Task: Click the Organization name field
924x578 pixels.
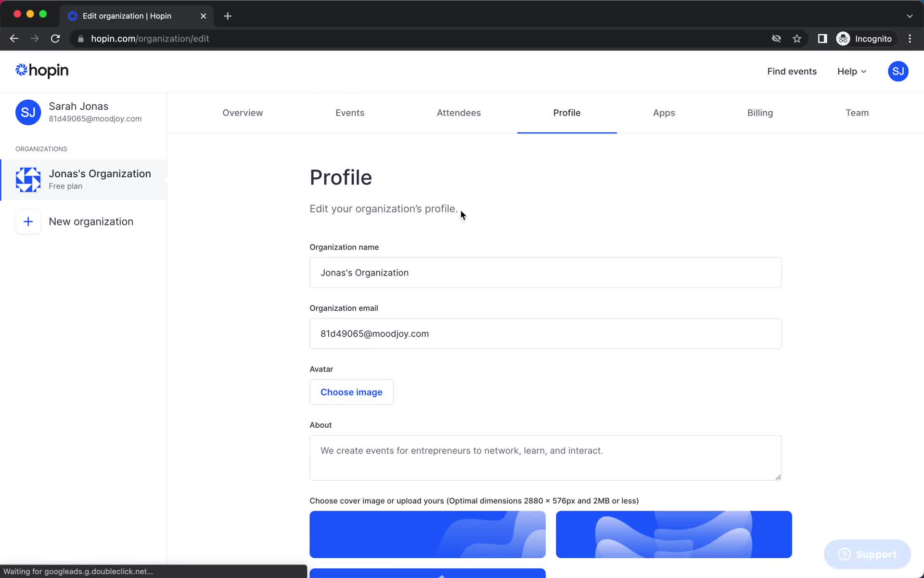Action: [545, 273]
